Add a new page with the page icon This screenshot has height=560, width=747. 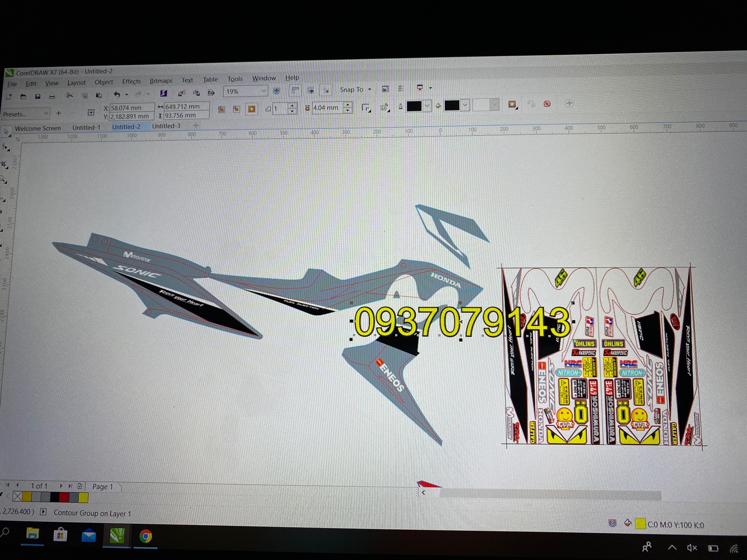pos(80,486)
